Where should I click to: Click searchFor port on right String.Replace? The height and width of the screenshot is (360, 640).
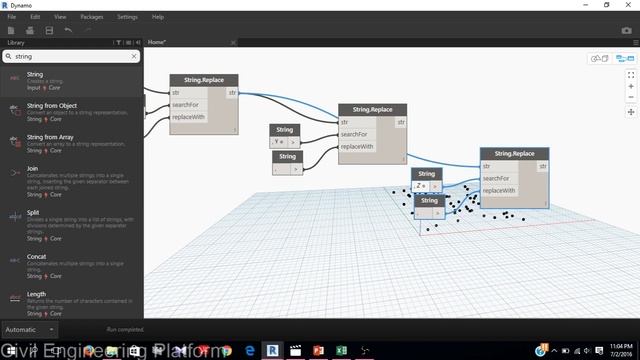pyautogui.click(x=499, y=178)
